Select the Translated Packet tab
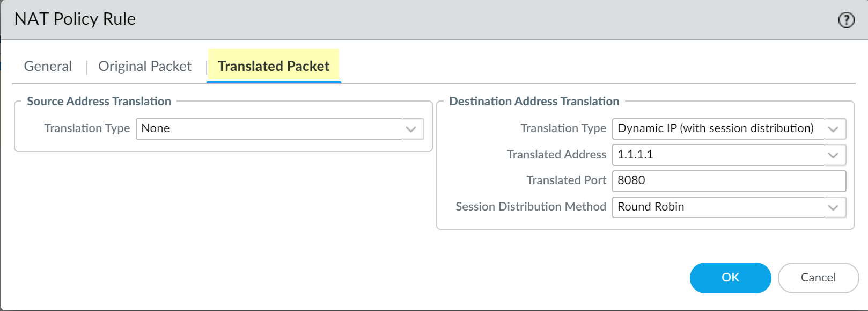Screen dimensions: 868x311 (x=274, y=66)
